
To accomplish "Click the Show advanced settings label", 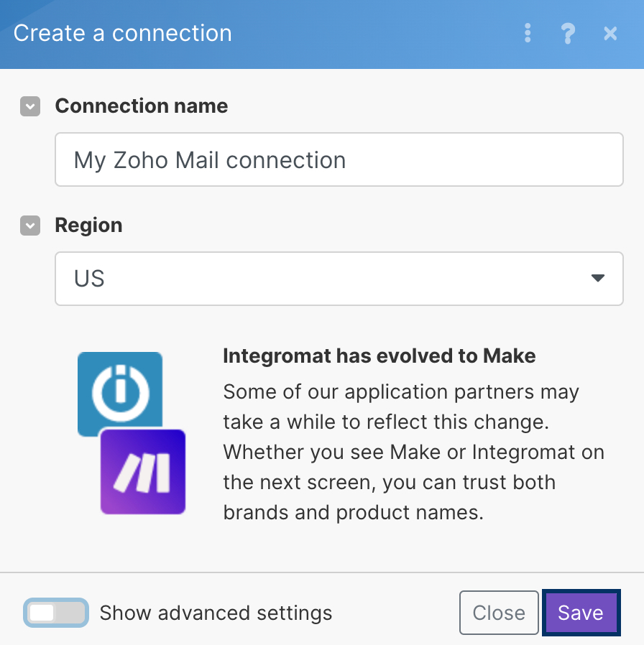I will click(216, 613).
